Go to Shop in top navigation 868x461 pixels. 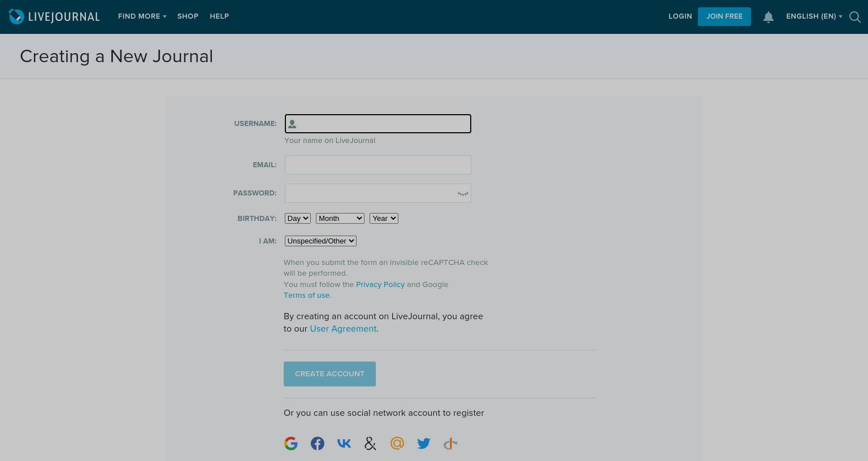pyautogui.click(x=188, y=16)
